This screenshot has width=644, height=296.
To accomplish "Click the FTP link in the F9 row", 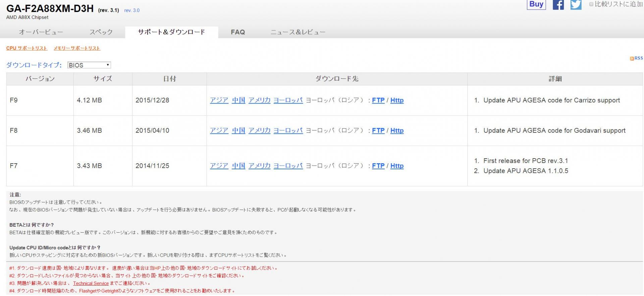I will (x=378, y=100).
